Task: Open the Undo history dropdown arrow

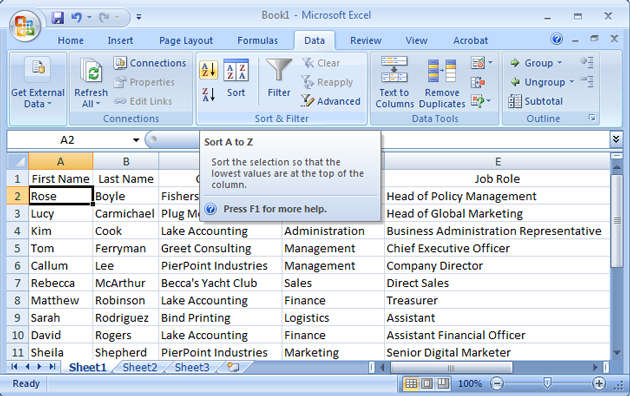Action: pos(89,17)
